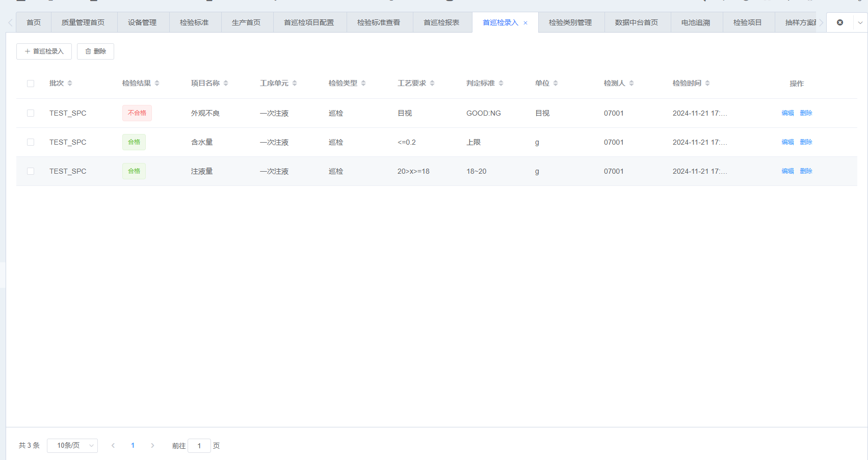
Task: Check the row checkbox for 外观不良
Action: point(31,113)
